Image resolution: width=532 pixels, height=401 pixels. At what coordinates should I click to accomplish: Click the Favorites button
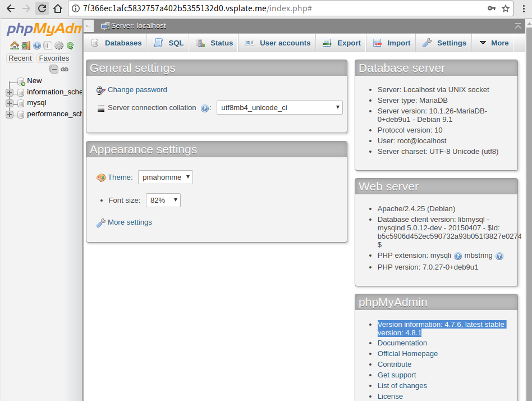click(x=54, y=58)
